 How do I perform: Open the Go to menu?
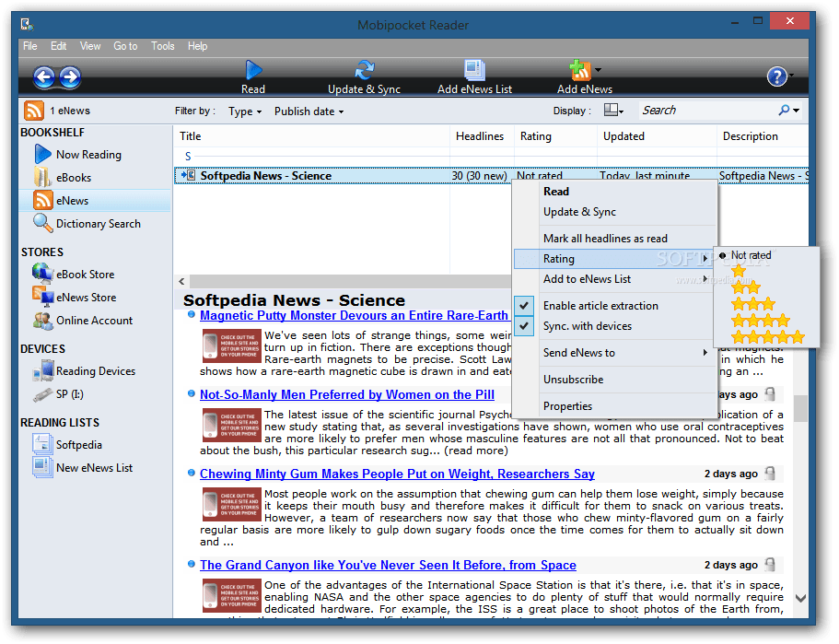pos(125,46)
